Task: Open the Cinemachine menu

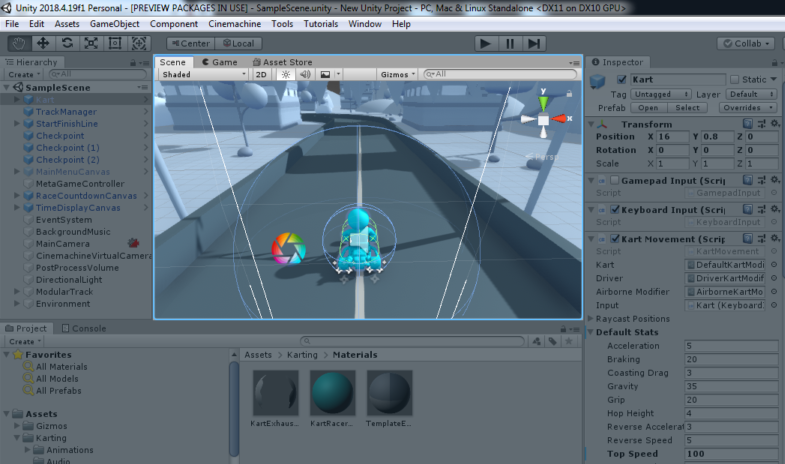Action: [234, 24]
